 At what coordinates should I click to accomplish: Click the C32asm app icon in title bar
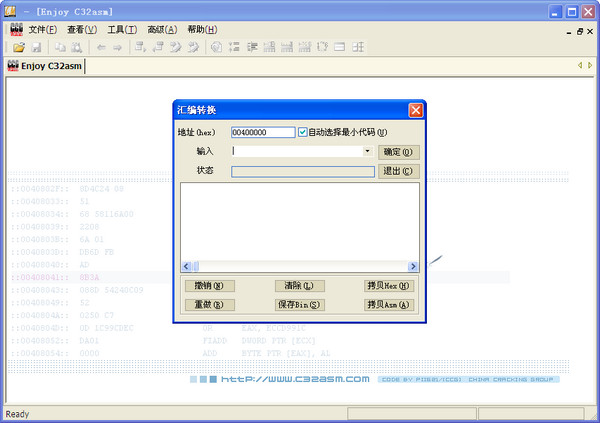(12, 12)
